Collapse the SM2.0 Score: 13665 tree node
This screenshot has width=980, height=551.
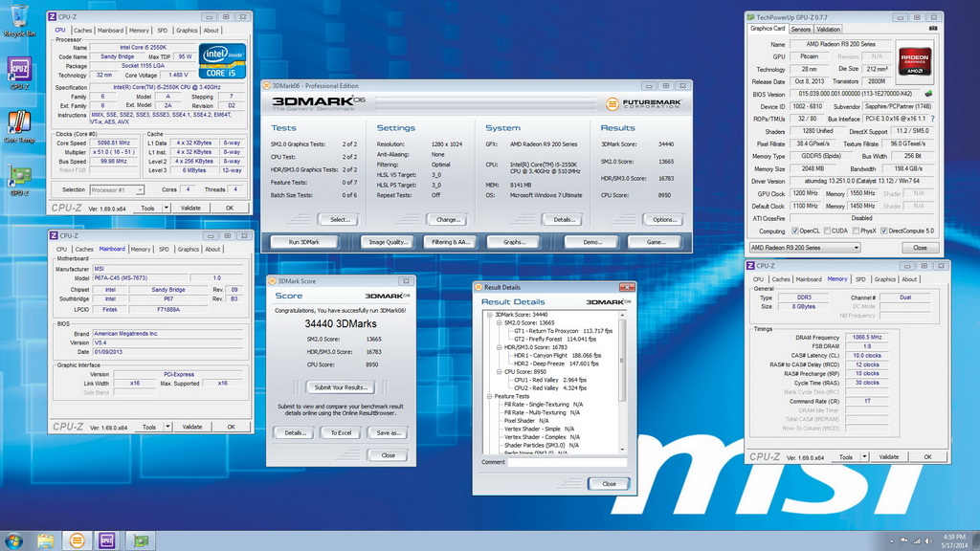click(500, 323)
